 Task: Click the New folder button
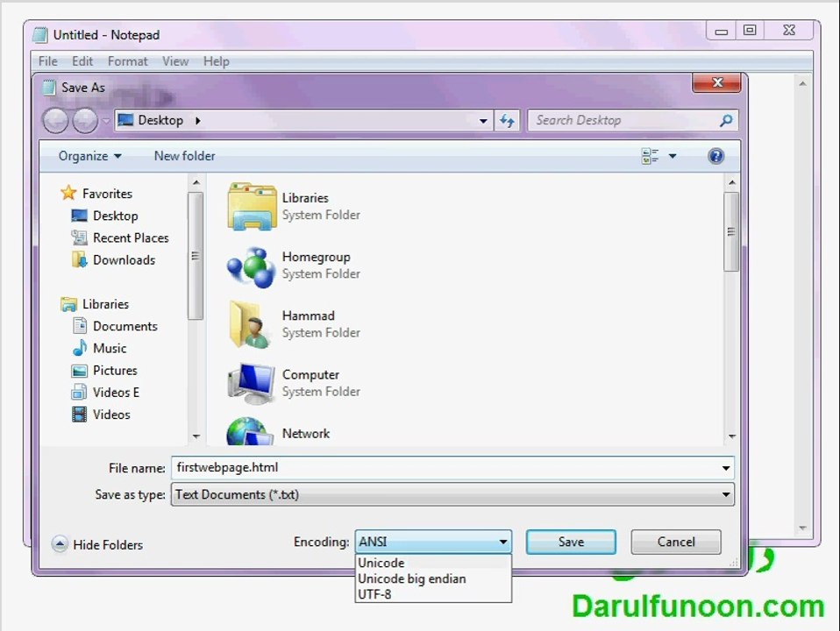(x=184, y=156)
